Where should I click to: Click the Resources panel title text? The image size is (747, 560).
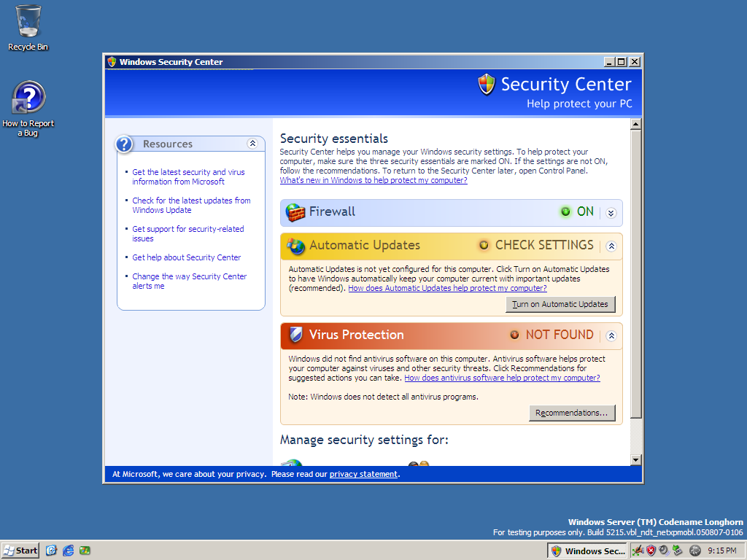point(168,144)
